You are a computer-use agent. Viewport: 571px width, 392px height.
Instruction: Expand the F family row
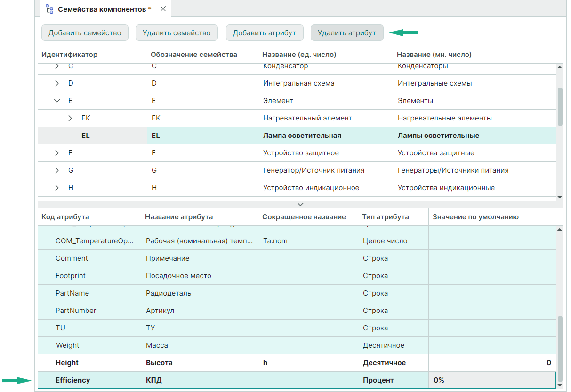[57, 153]
